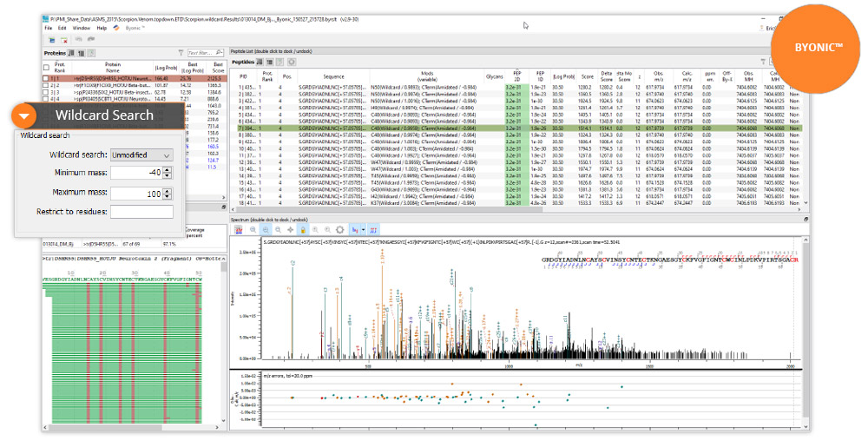868x447 pixels.
Task: Open the Window menu
Action: pos(82,28)
